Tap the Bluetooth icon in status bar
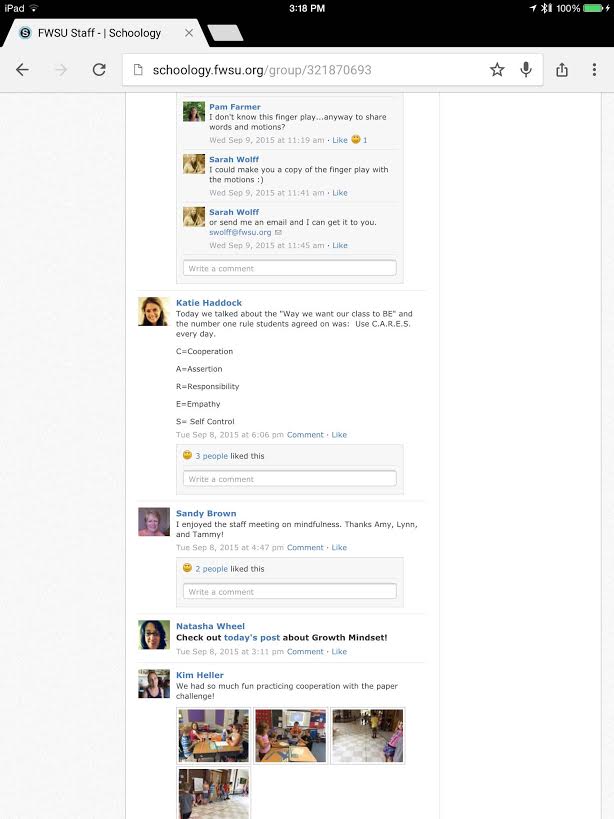 click(x=546, y=8)
